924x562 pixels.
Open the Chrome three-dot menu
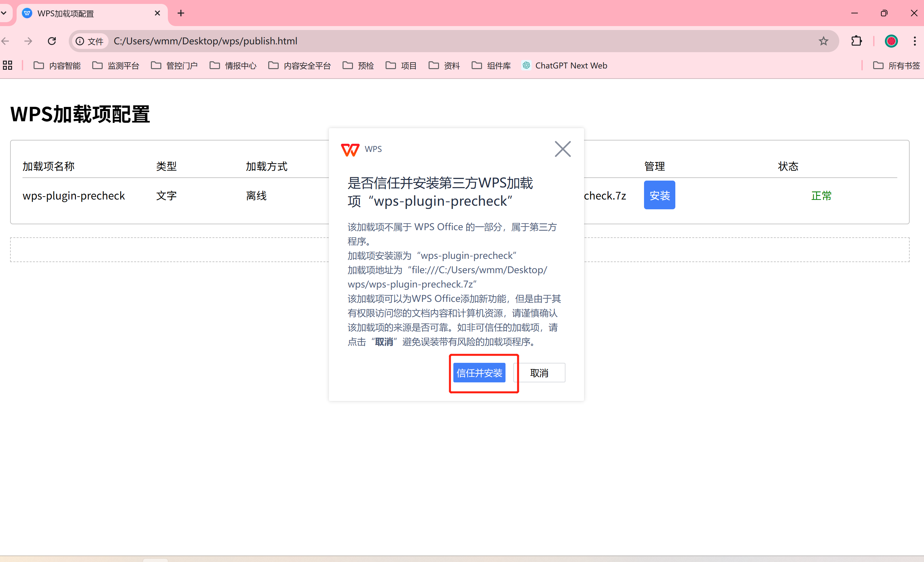[x=914, y=41]
